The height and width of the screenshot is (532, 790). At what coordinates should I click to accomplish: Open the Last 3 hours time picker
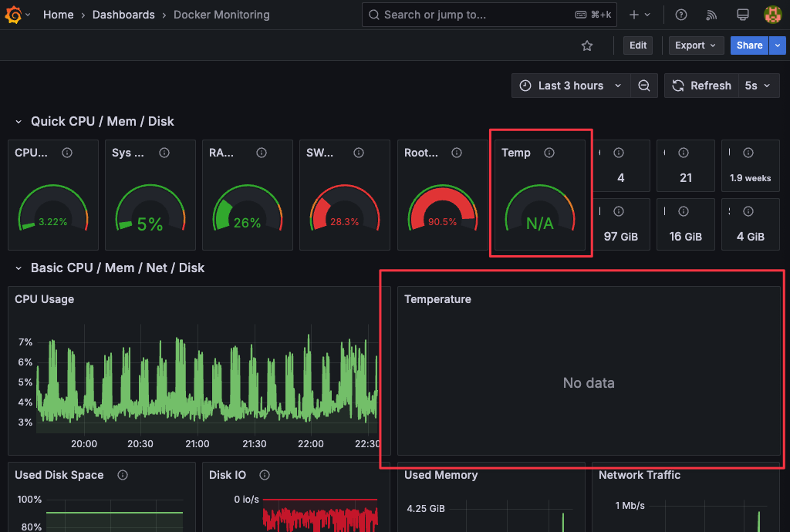click(571, 86)
